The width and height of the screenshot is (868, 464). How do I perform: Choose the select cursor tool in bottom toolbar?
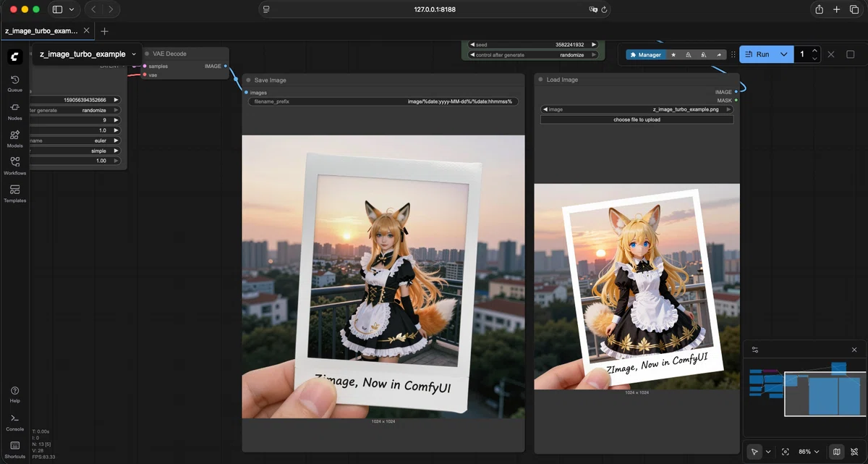(x=754, y=452)
